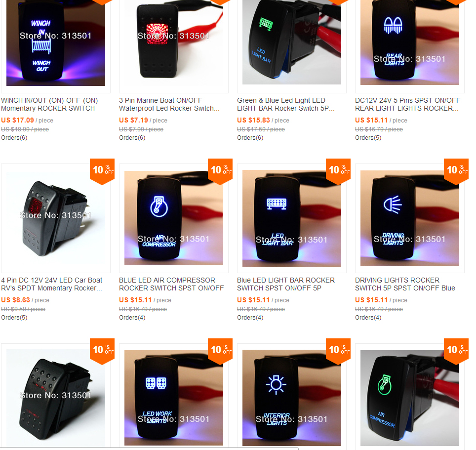Click the 4 Pin SPDT Momentary Rocker image
The height and width of the screenshot is (450, 476).
point(56,219)
